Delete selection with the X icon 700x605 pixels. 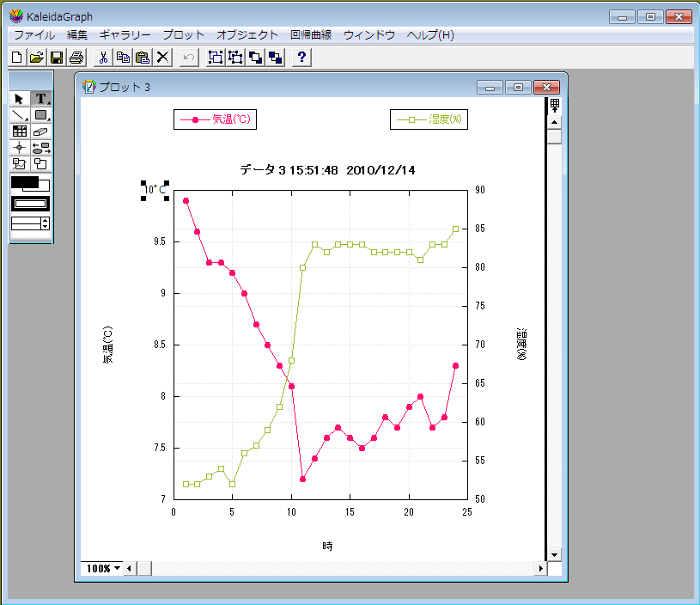[x=163, y=58]
